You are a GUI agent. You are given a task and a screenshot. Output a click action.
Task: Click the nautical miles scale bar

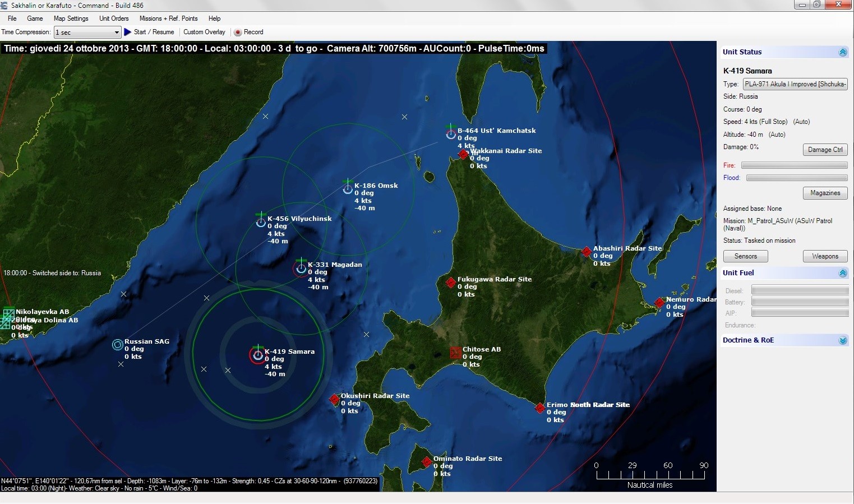pyautogui.click(x=650, y=474)
